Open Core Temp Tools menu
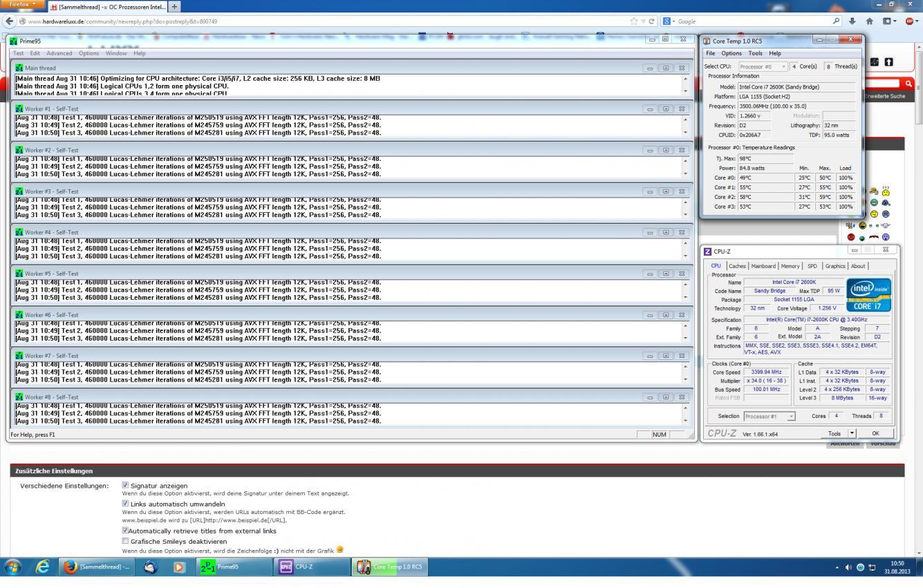 [x=756, y=53]
